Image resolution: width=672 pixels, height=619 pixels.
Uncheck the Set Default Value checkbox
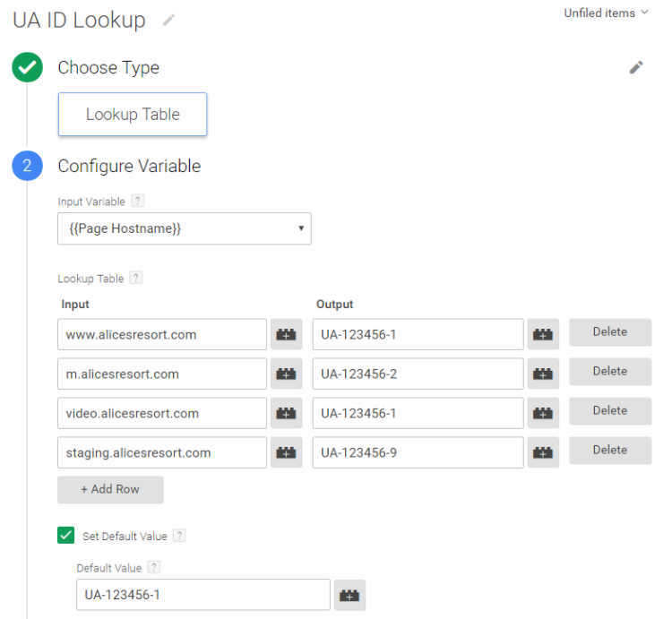[66, 535]
